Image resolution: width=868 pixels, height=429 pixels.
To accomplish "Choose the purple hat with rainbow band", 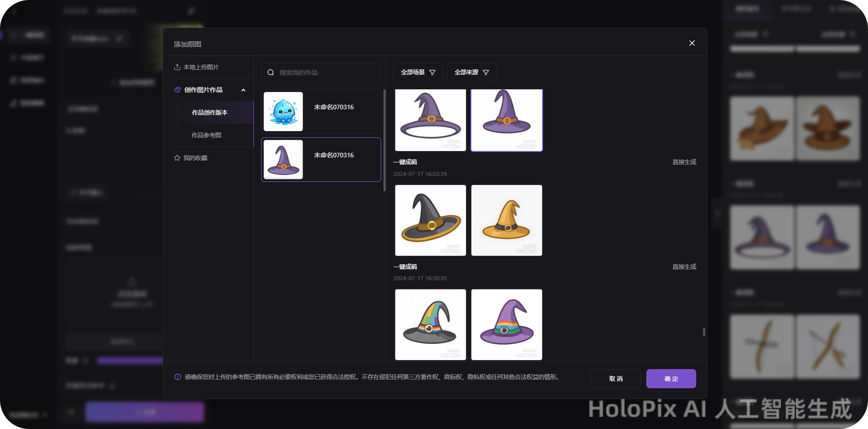I will pyautogui.click(x=507, y=325).
